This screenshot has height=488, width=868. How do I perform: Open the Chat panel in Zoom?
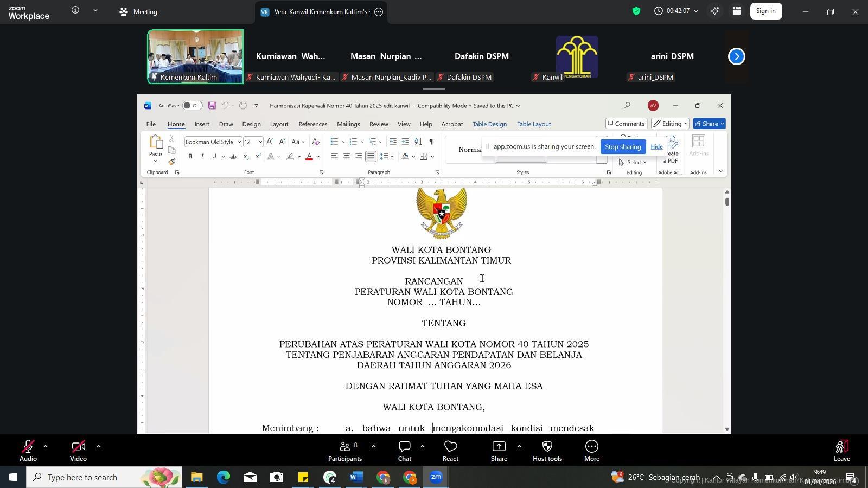(404, 450)
